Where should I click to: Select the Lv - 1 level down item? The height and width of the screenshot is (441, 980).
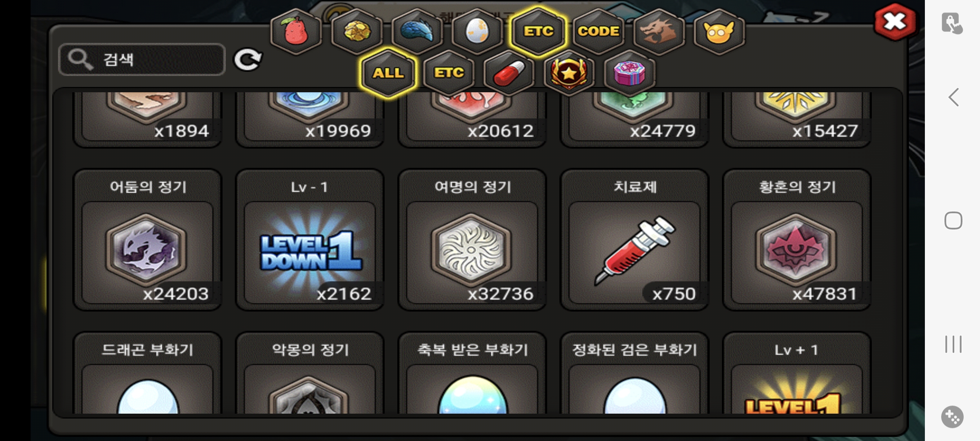310,240
